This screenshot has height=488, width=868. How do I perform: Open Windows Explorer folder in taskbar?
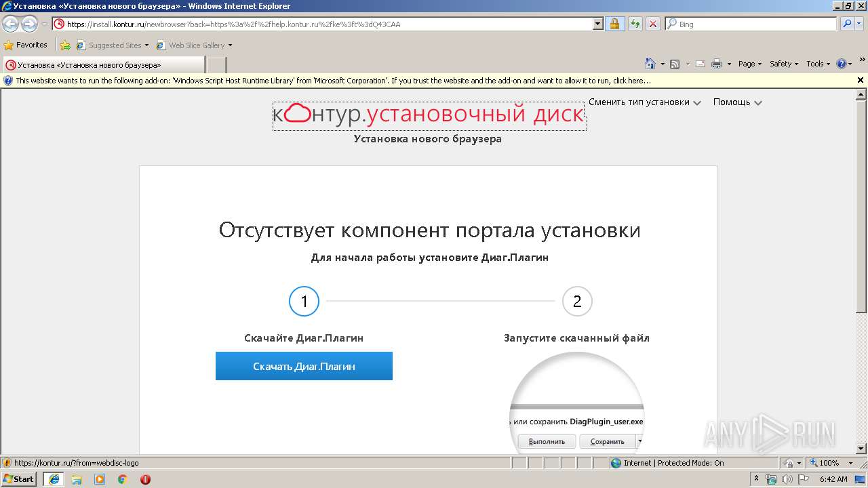77,479
